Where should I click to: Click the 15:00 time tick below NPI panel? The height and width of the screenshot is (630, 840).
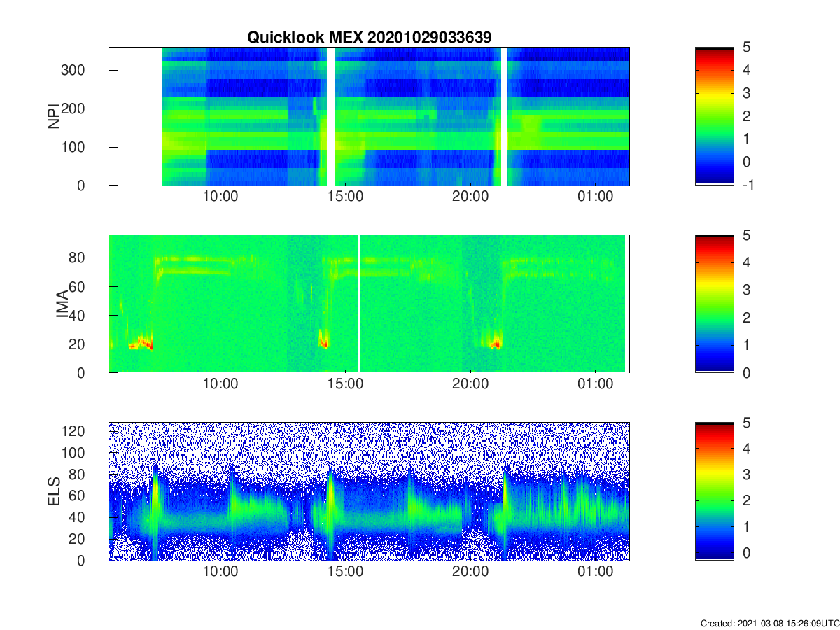click(x=346, y=197)
